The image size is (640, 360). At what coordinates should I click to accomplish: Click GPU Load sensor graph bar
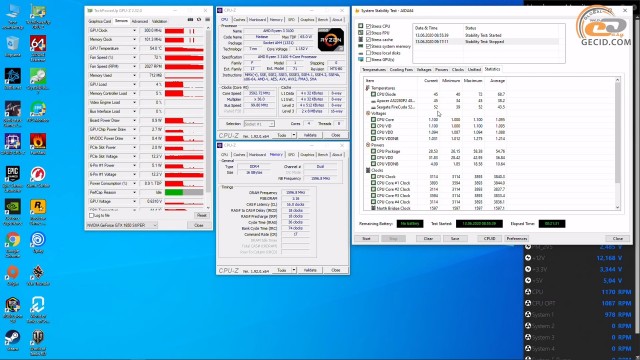click(x=184, y=84)
